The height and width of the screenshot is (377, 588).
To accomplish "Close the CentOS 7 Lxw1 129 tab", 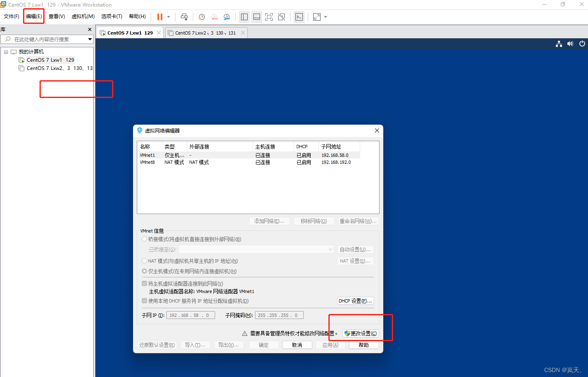I will tap(159, 33).
